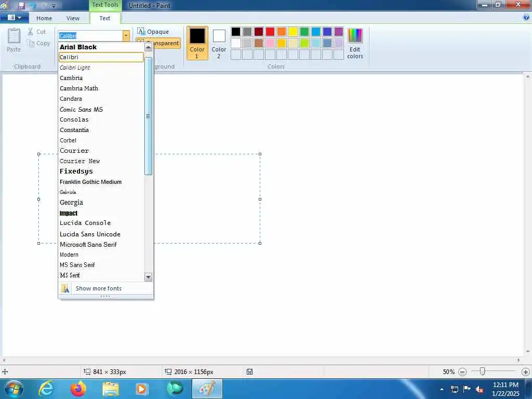Click font list scroll down arrow

[x=148, y=277]
